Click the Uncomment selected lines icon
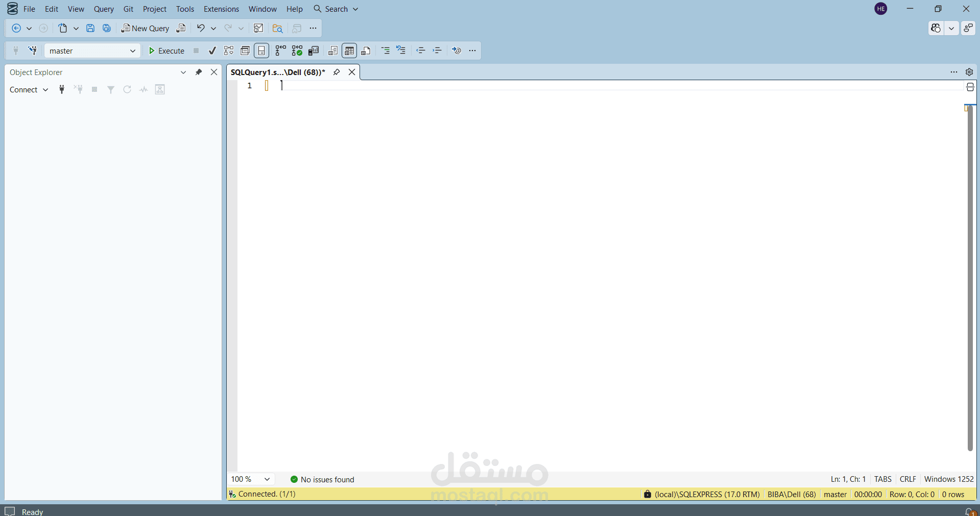 tap(401, 51)
